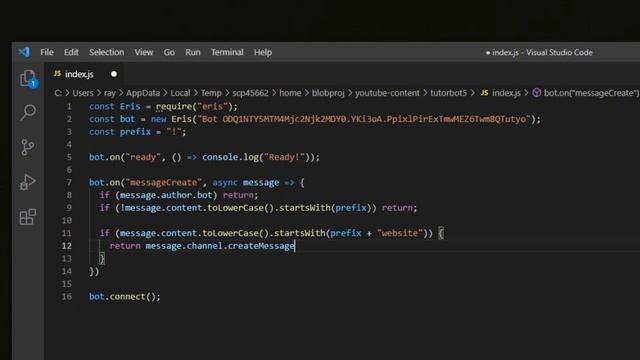Click the VS Code logo icon
This screenshot has width=640, height=360.
24,52
